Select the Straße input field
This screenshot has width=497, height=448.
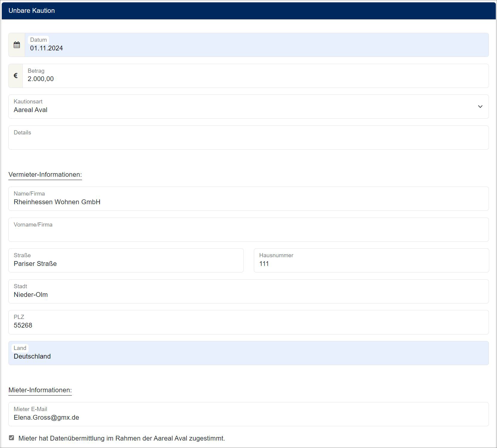coord(126,263)
